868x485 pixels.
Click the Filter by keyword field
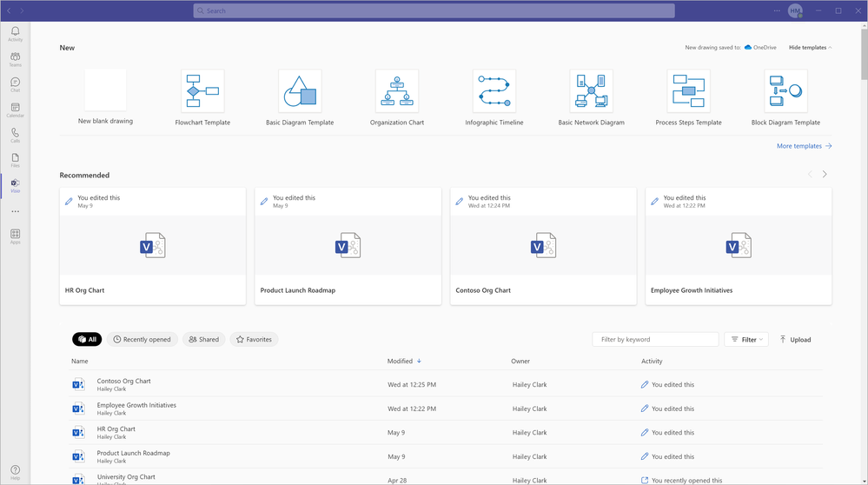tap(655, 339)
